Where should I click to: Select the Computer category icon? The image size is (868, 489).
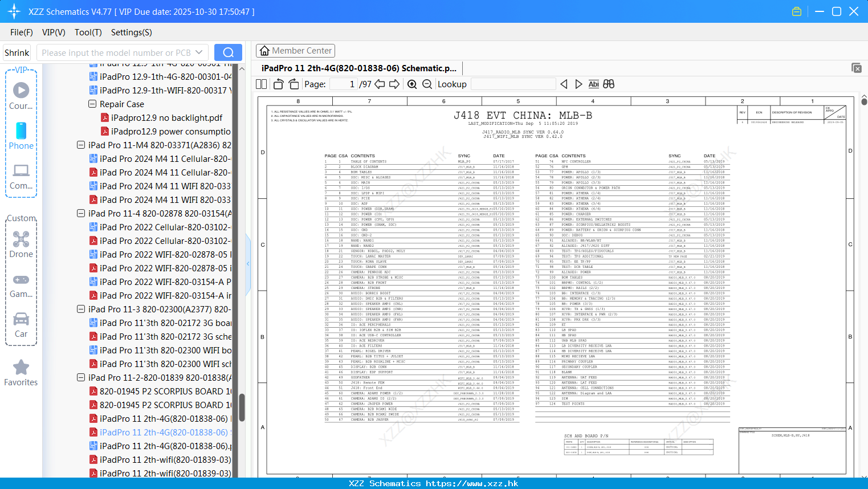click(21, 176)
